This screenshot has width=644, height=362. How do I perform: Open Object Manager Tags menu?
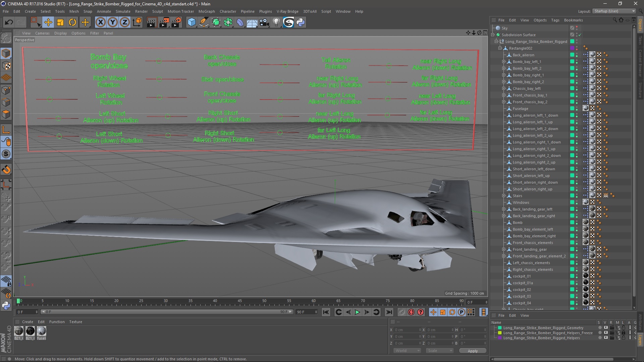pyautogui.click(x=555, y=20)
